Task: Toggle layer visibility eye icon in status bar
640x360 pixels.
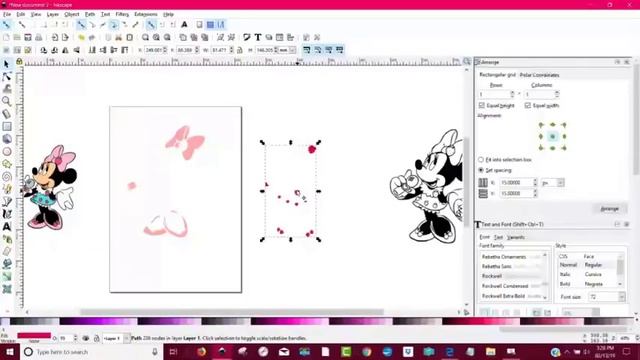Action: [86, 338]
